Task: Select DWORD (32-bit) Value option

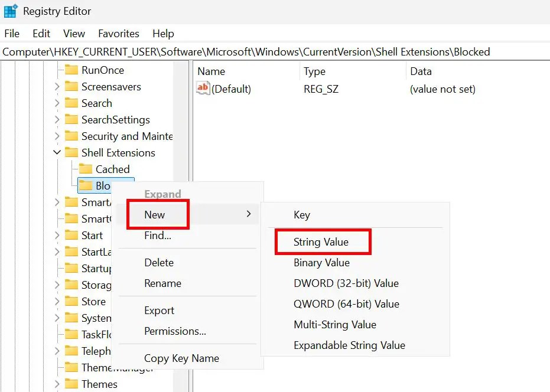Action: tap(355, 283)
